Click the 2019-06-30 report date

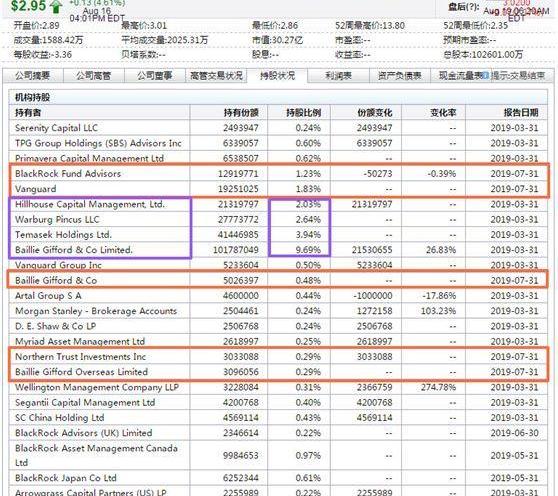coord(515,433)
